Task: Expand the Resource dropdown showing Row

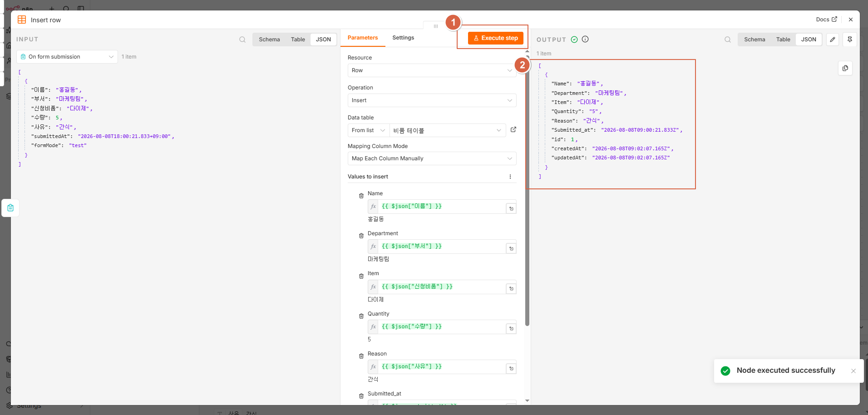Action: point(432,70)
